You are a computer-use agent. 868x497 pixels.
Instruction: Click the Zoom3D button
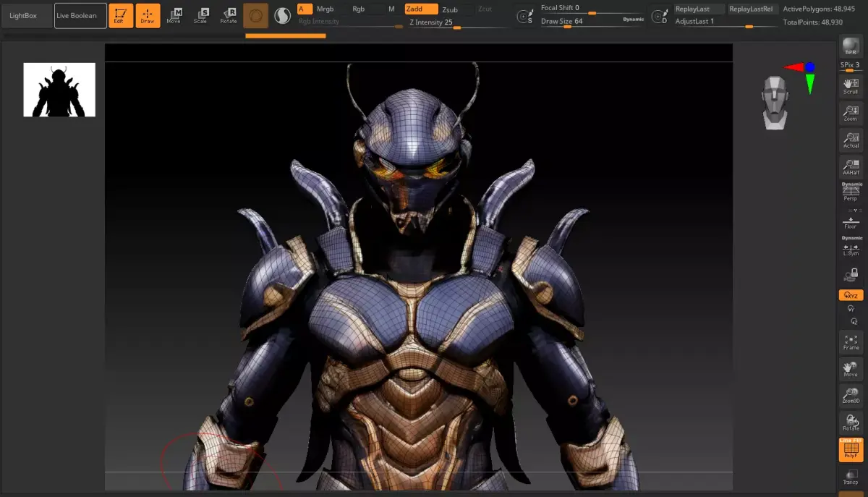[851, 396]
